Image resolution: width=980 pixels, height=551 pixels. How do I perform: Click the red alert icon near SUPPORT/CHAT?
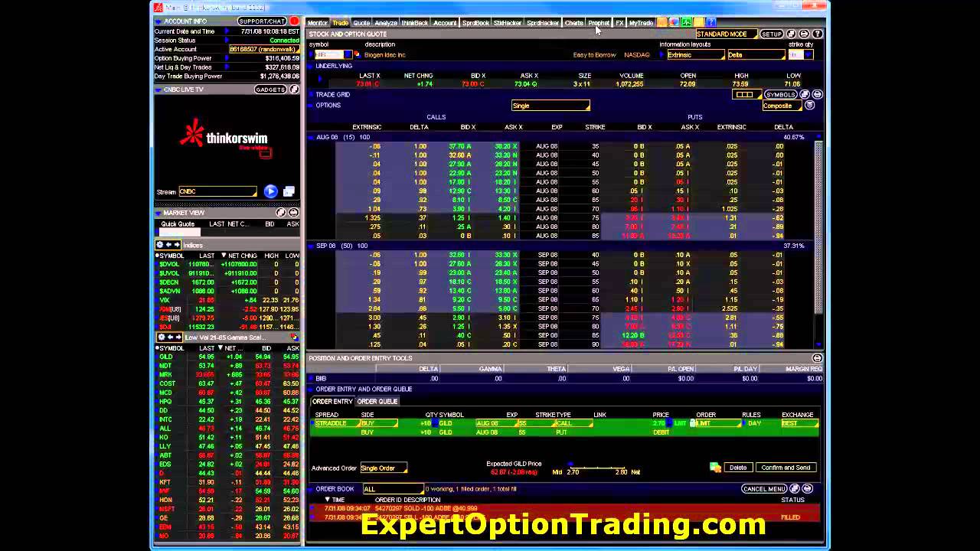click(x=294, y=21)
